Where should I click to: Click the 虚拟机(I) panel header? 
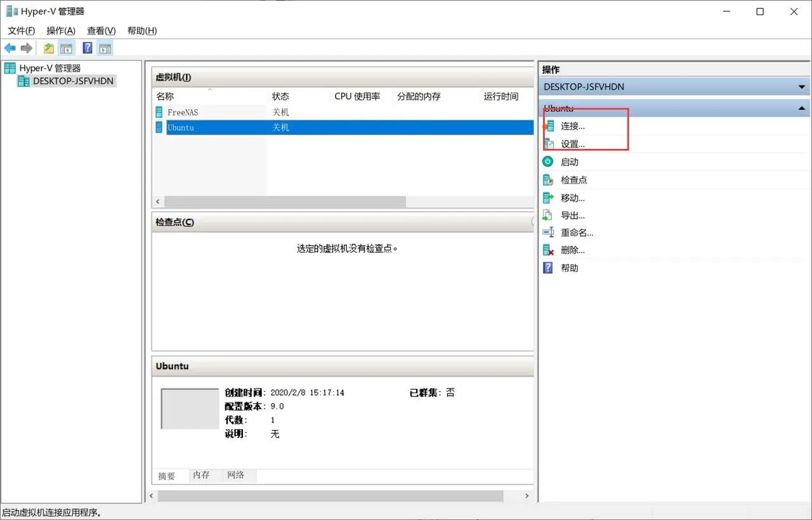343,77
